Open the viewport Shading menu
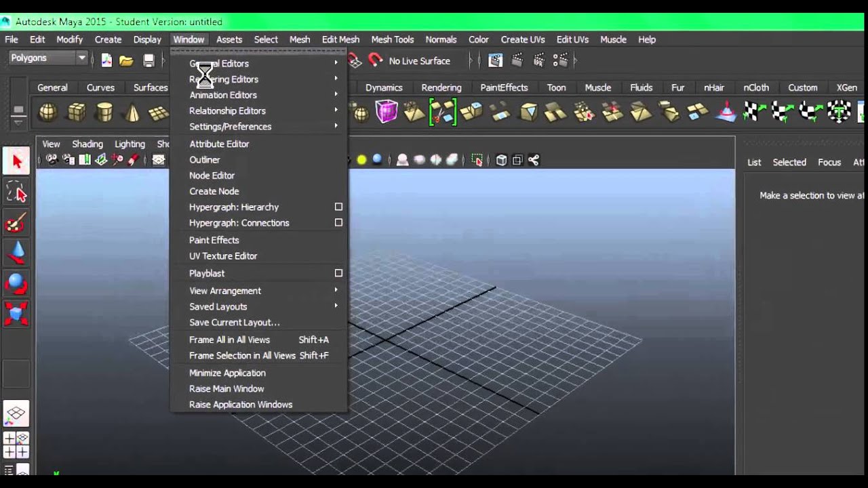 (87, 144)
